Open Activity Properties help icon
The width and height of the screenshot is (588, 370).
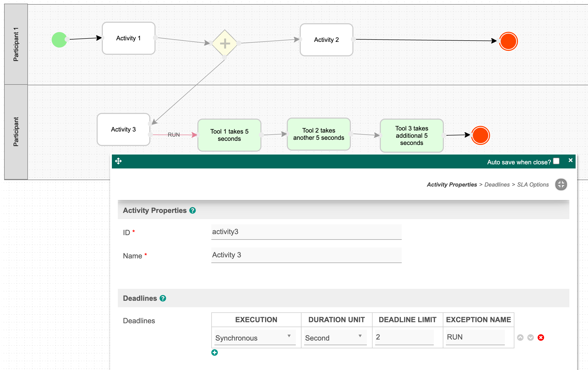[x=192, y=211]
